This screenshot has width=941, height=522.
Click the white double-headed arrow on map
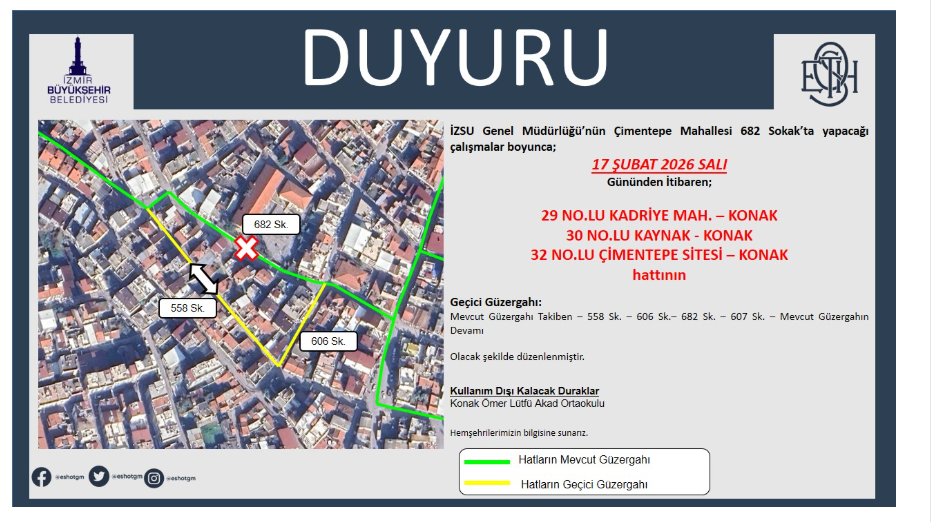[x=204, y=279]
